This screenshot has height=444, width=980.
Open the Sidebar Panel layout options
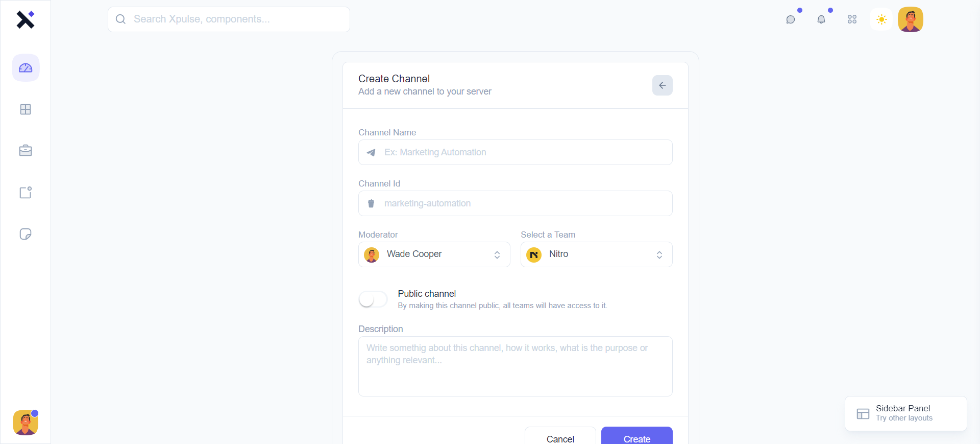coord(905,413)
